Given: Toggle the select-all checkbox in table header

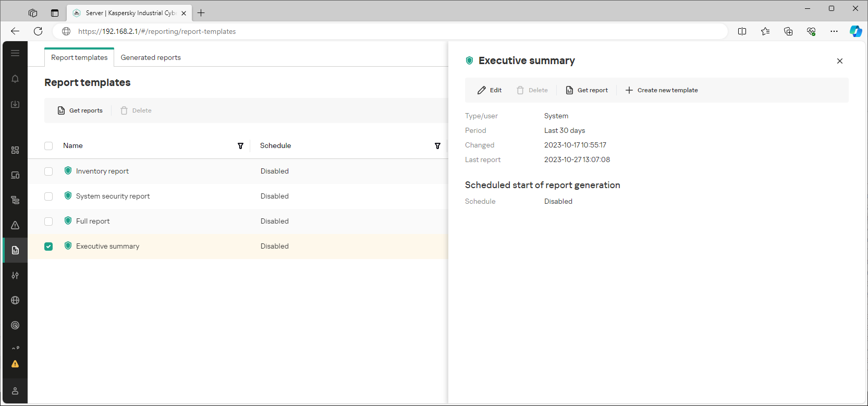Looking at the screenshot, I should [48, 146].
